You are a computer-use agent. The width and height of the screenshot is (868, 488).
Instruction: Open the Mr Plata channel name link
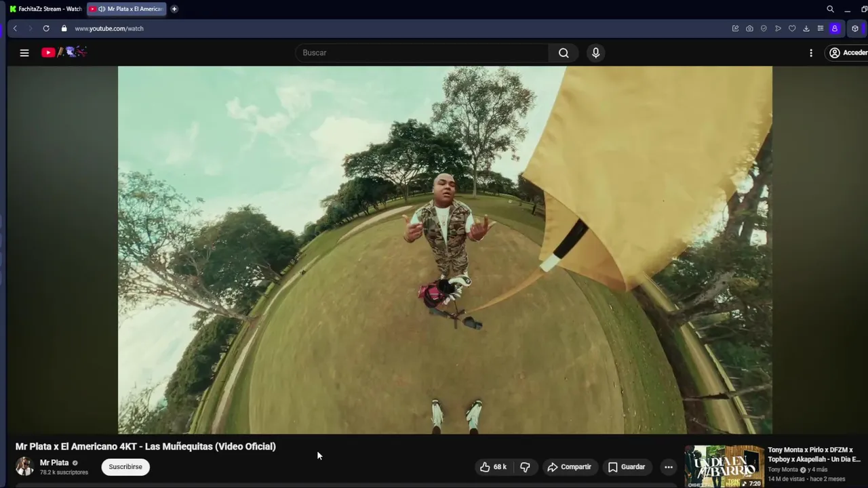54,463
